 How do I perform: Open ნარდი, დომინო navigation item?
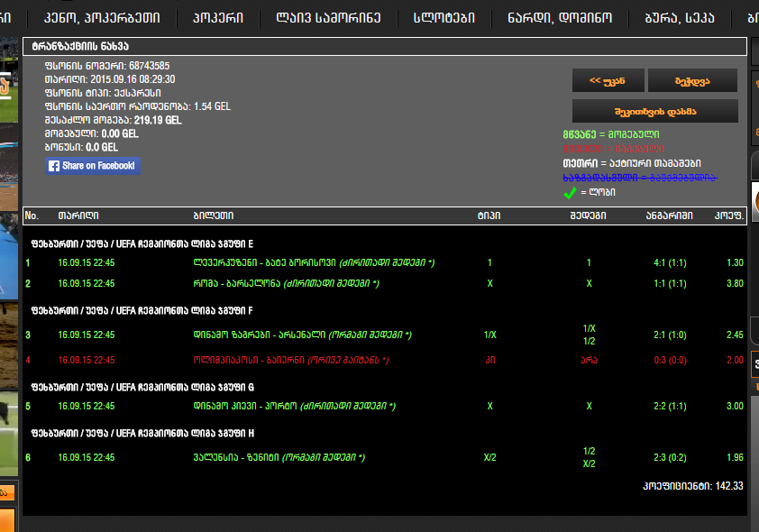coord(561,17)
